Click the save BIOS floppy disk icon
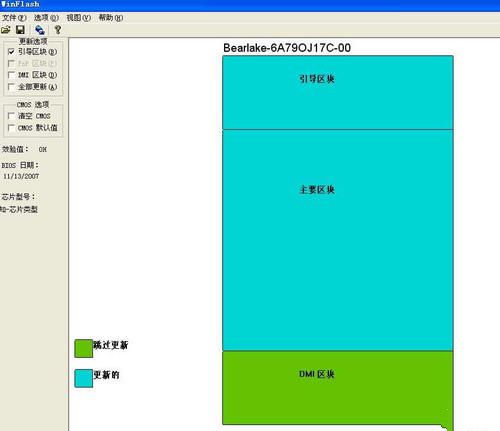Image resolution: width=500 pixels, height=431 pixels. (x=20, y=30)
